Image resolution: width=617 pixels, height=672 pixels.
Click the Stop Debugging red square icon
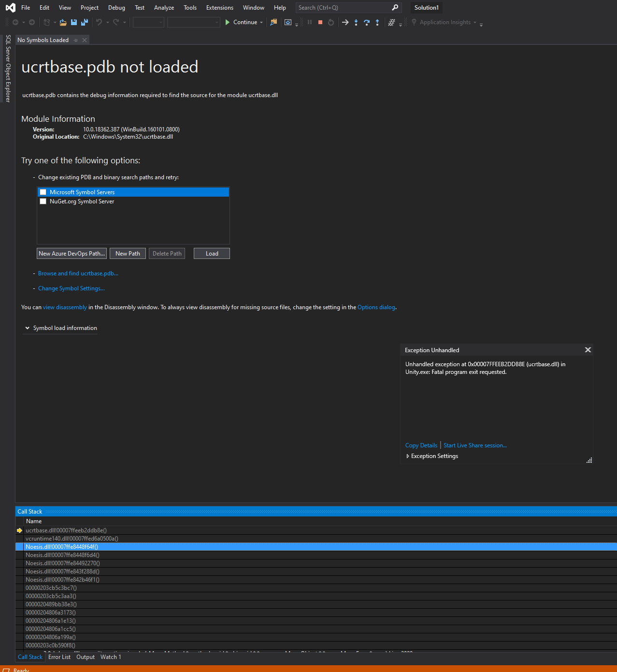tap(320, 22)
